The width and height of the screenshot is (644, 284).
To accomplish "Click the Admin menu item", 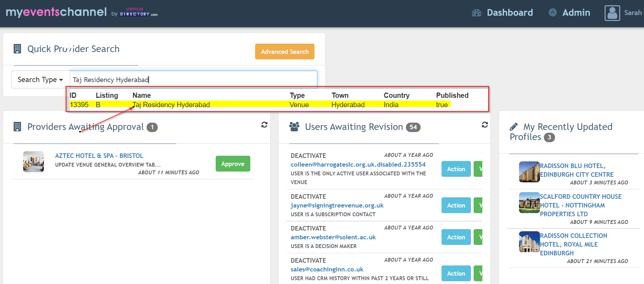I will pyautogui.click(x=576, y=13).
